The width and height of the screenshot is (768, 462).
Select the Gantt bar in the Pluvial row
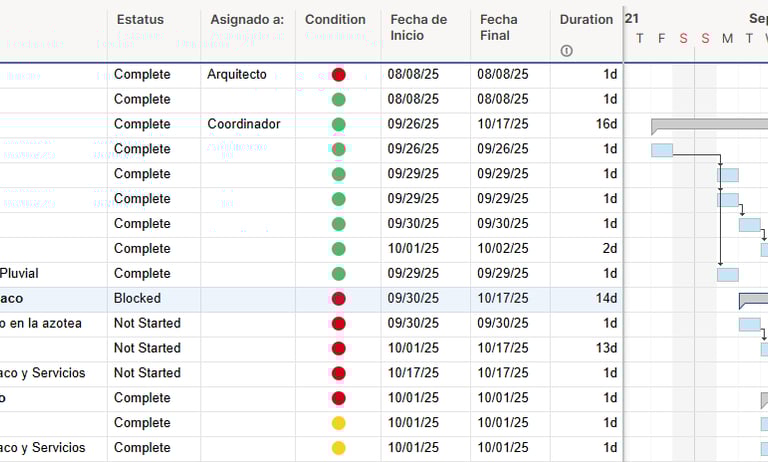pos(728,274)
